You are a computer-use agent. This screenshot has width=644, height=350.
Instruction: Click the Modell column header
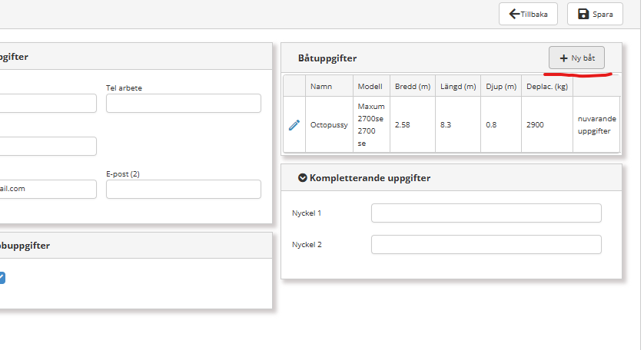pos(370,86)
